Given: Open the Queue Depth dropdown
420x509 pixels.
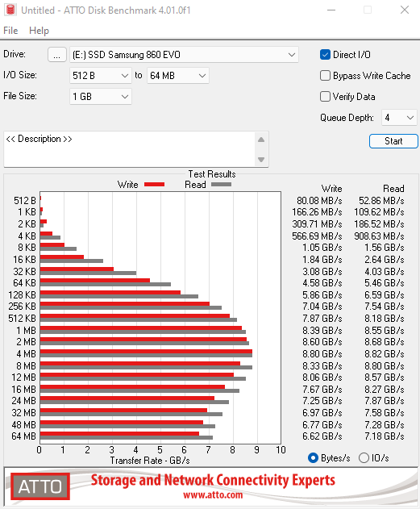Looking at the screenshot, I should [x=399, y=118].
